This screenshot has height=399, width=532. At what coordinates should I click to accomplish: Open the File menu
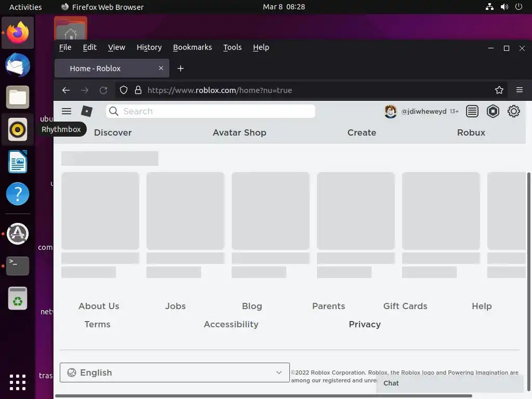[x=65, y=47]
